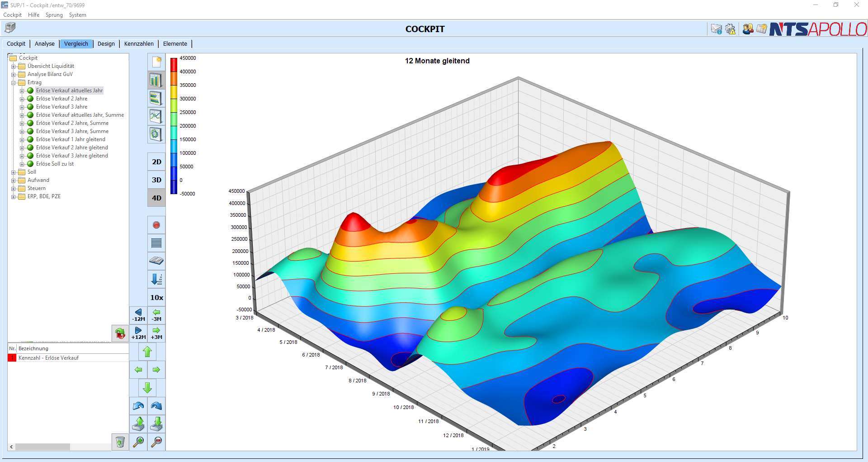
Task: Open the gear warning settings icon
Action: pos(731,29)
